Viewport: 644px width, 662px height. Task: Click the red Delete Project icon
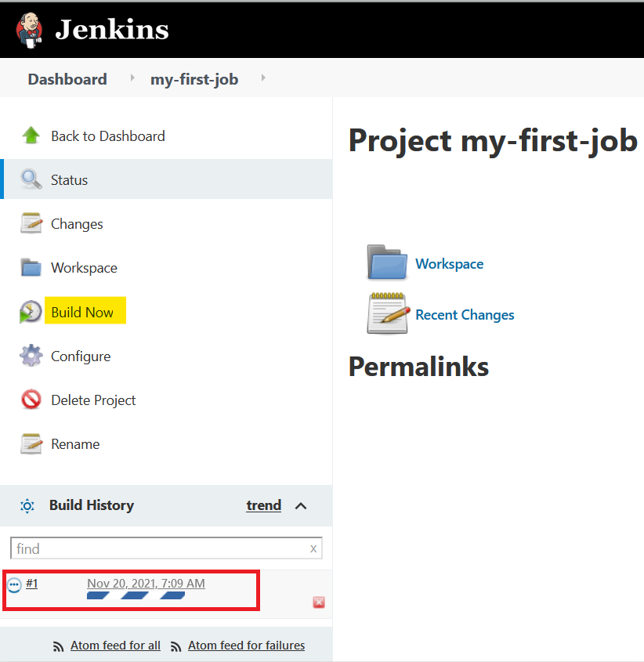(31, 400)
